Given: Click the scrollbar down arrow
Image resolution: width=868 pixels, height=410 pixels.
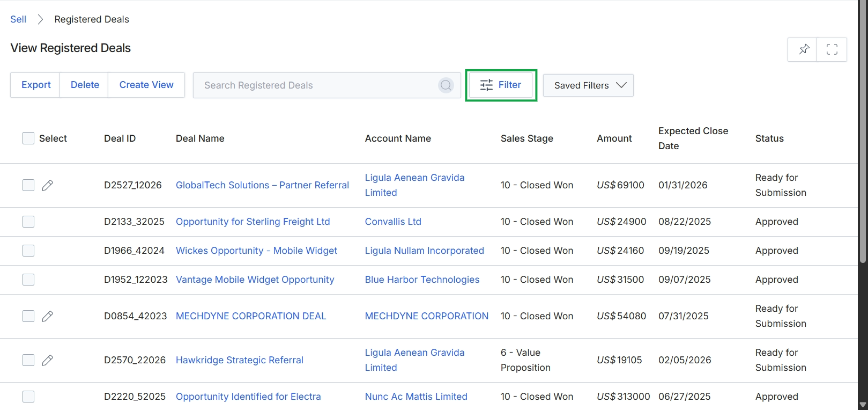Looking at the screenshot, I should [x=863, y=405].
